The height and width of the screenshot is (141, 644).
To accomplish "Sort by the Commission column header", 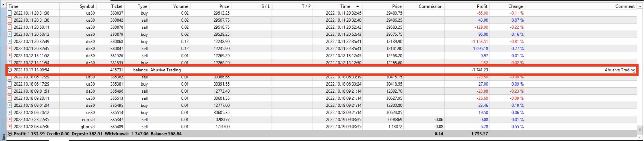I will [431, 6].
